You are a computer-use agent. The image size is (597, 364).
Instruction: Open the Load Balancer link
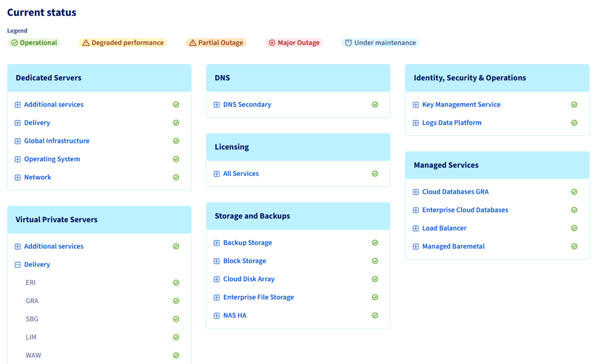pyautogui.click(x=444, y=228)
